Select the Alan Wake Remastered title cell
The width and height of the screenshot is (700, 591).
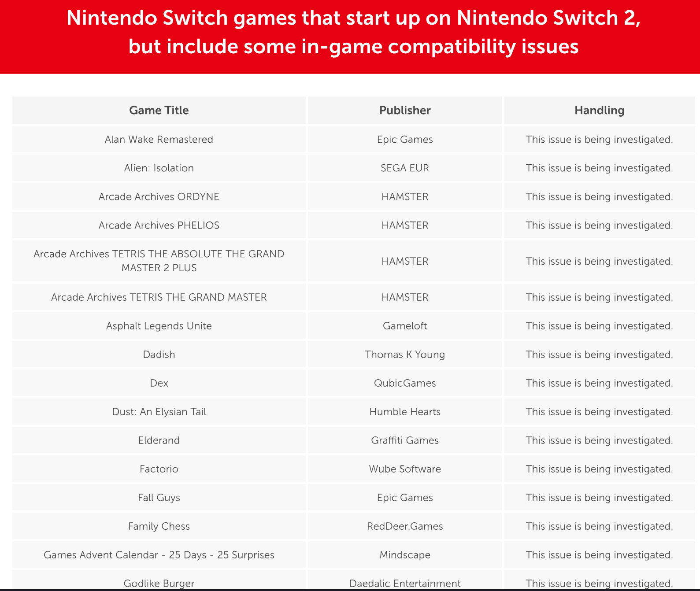[159, 140]
